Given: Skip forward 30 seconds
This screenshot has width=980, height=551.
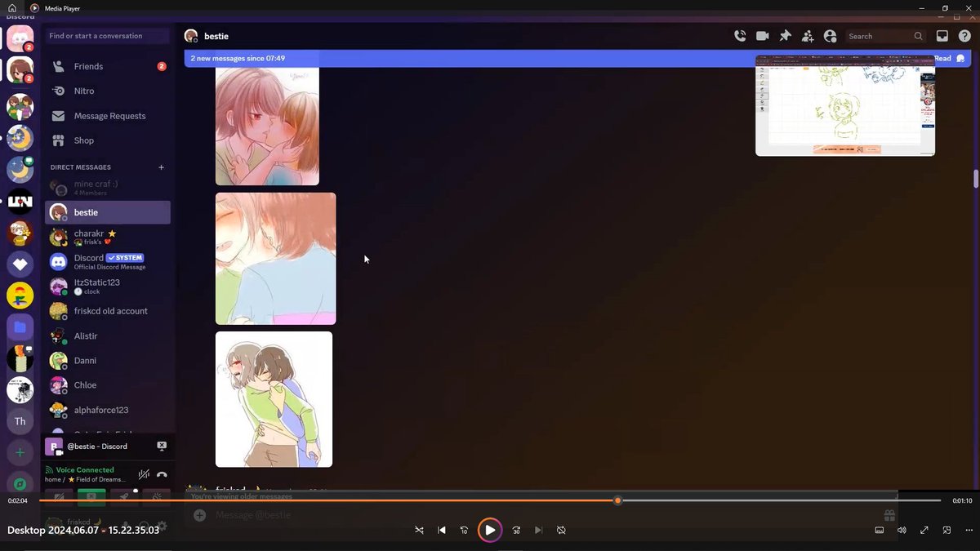Looking at the screenshot, I should 516,530.
